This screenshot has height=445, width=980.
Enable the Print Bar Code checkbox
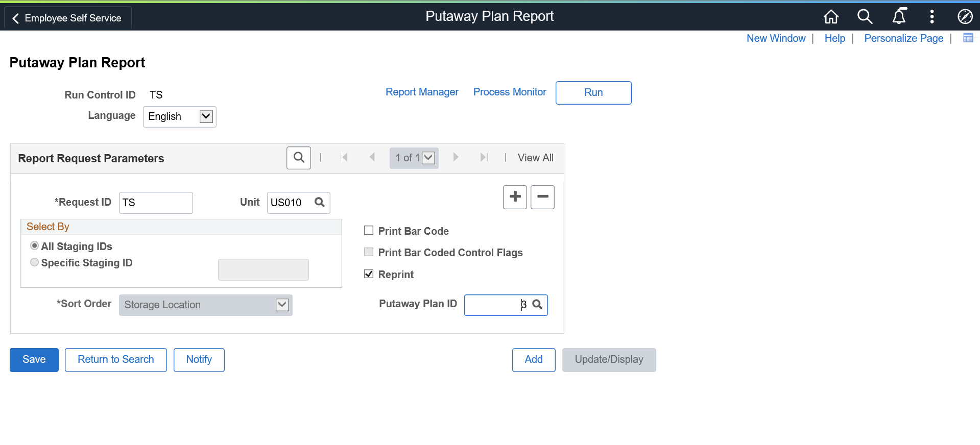pyautogui.click(x=369, y=231)
